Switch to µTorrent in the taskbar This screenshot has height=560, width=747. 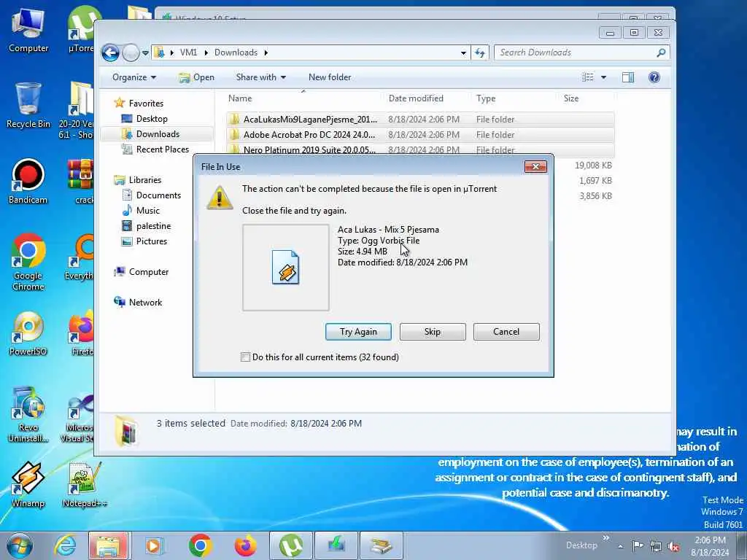[290, 545]
